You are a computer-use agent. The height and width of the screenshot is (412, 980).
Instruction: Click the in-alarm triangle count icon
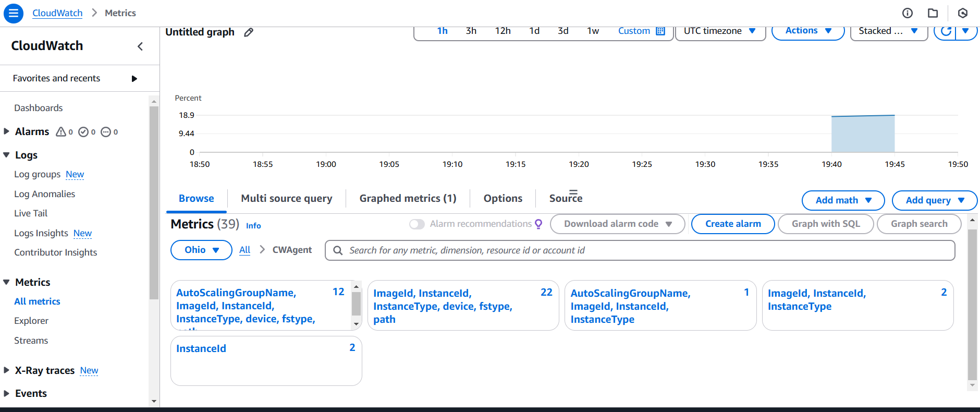tap(61, 132)
